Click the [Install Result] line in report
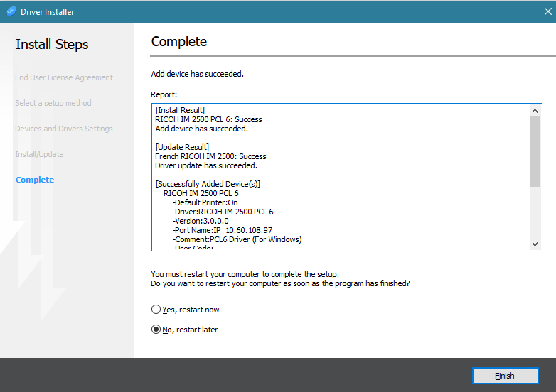This screenshot has height=392, width=556. 180,110
